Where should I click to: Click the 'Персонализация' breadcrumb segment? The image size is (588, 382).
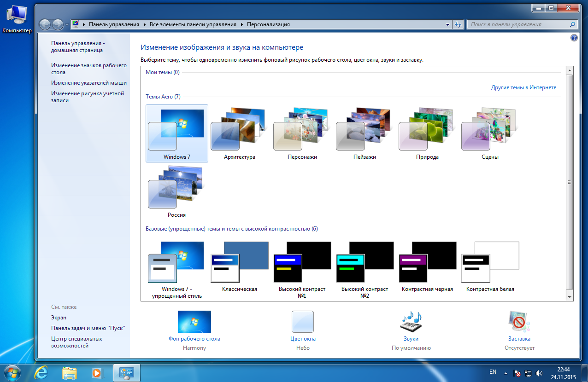click(268, 24)
